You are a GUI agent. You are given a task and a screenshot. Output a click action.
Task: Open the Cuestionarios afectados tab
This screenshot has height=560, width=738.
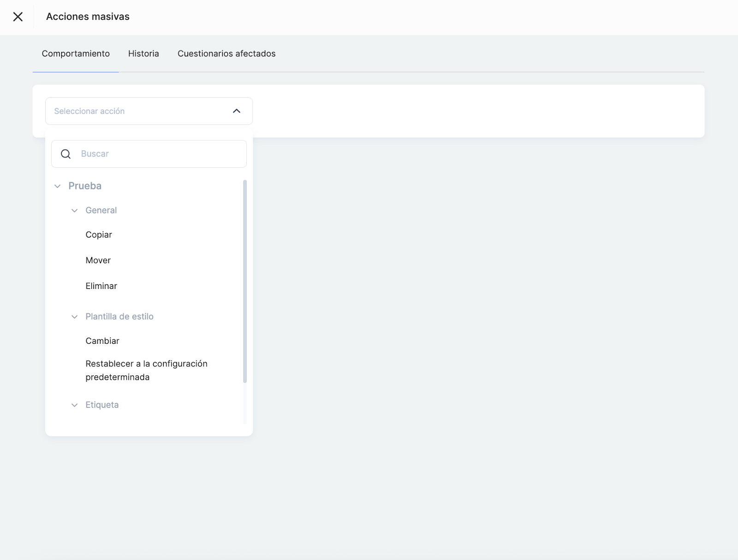tap(226, 53)
